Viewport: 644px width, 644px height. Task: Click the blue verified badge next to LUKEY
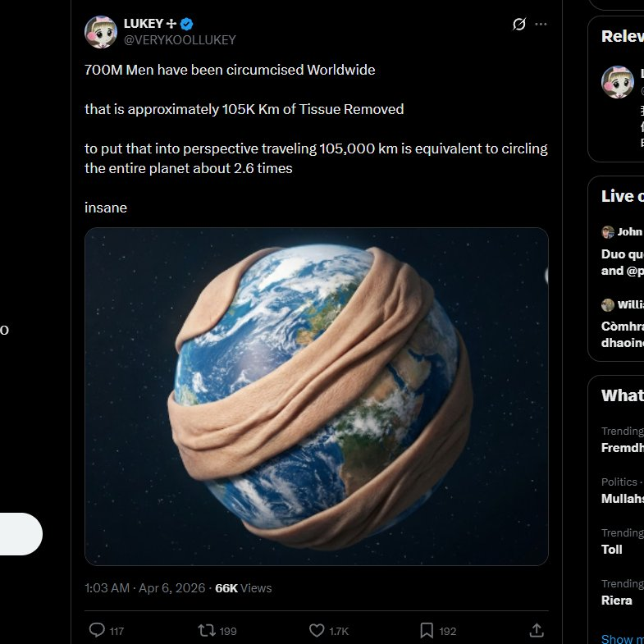pos(187,24)
